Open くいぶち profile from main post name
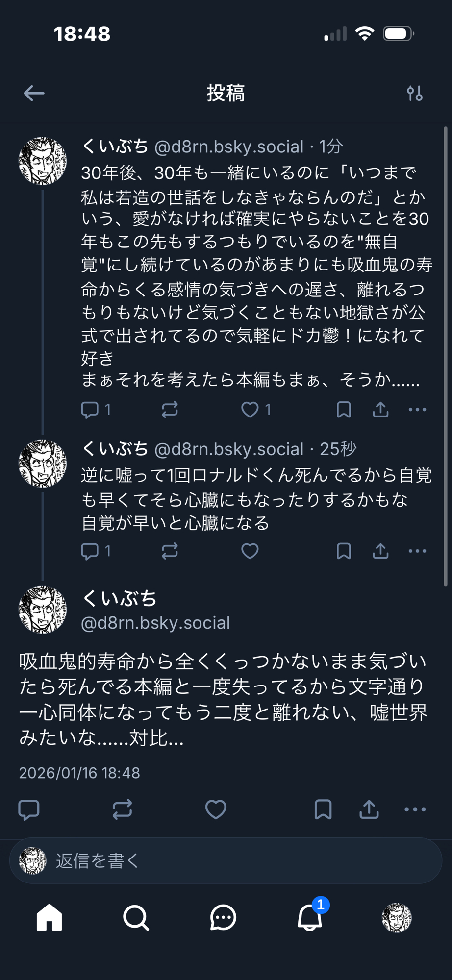452x980 pixels. pos(119,598)
